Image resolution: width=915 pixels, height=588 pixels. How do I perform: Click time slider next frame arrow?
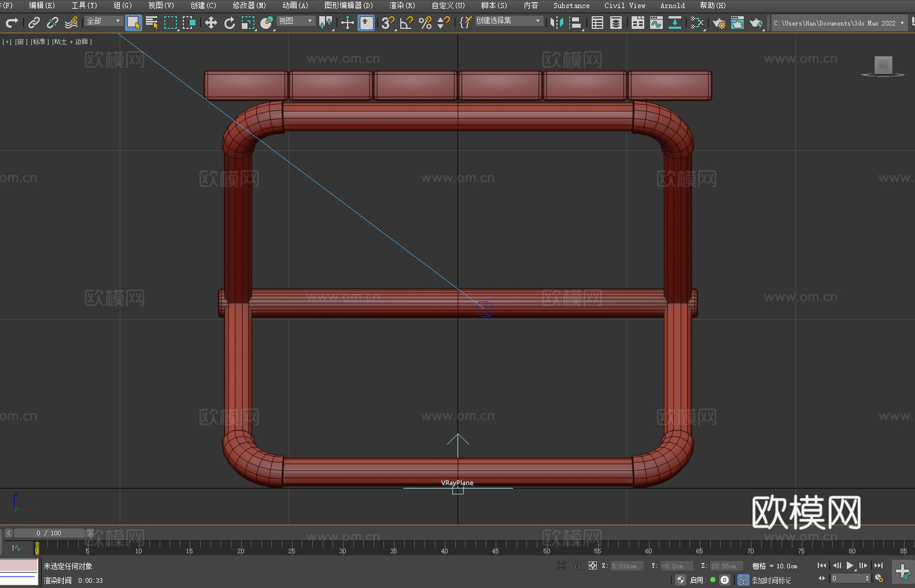(x=90, y=533)
